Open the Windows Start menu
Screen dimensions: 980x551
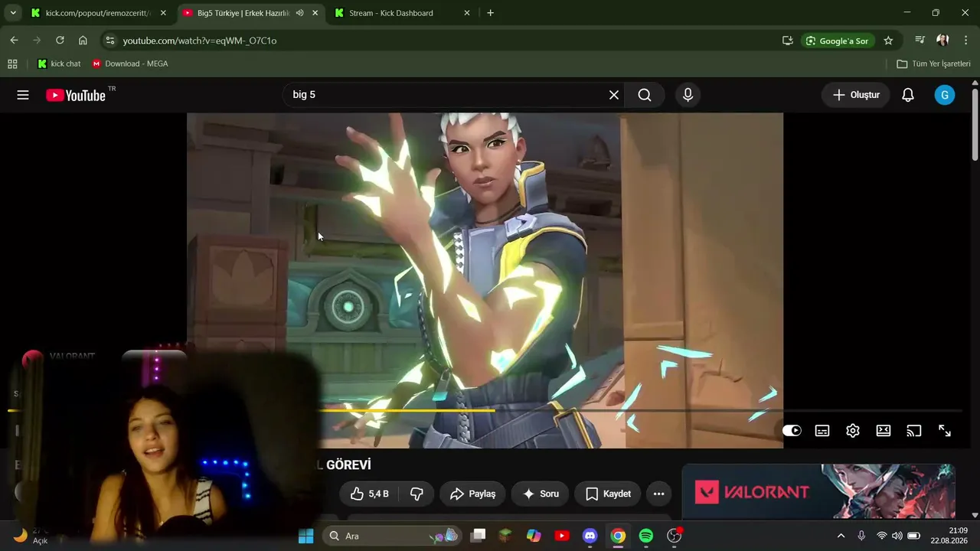[306, 536]
